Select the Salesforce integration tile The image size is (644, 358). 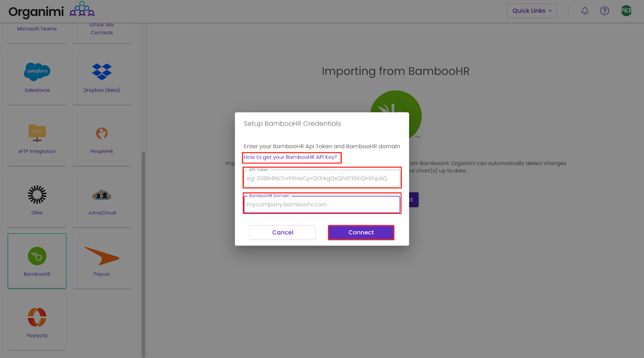click(x=37, y=77)
